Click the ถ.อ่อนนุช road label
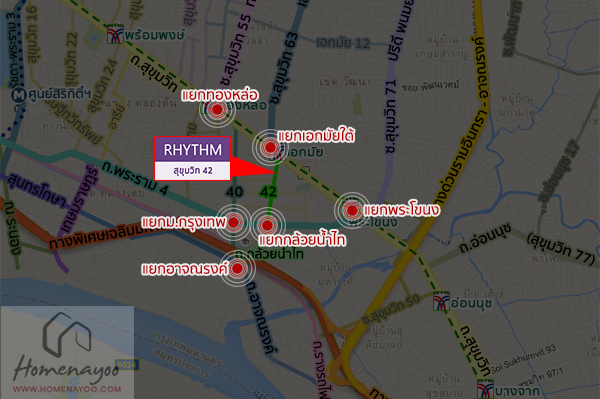The height and width of the screenshot is (399, 600). point(485,238)
